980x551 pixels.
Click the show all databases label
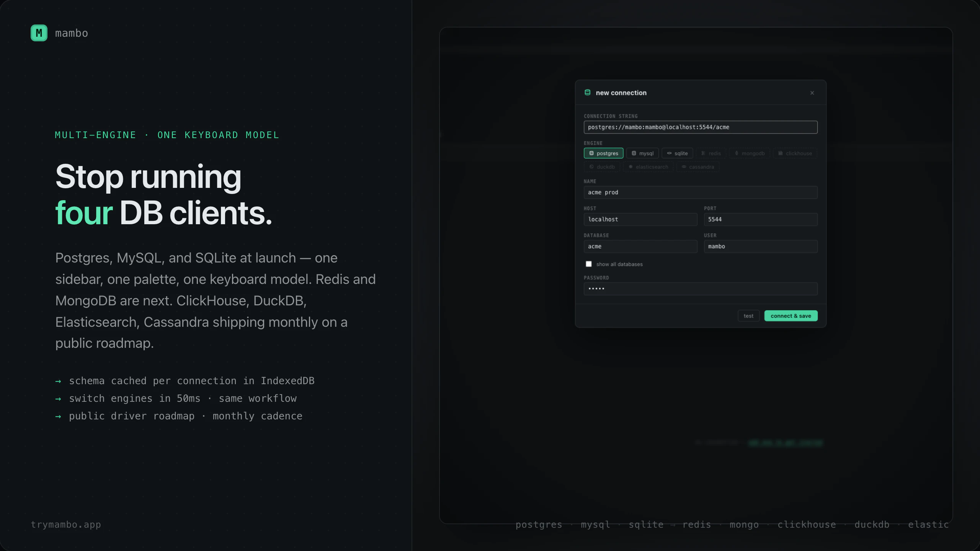point(619,264)
